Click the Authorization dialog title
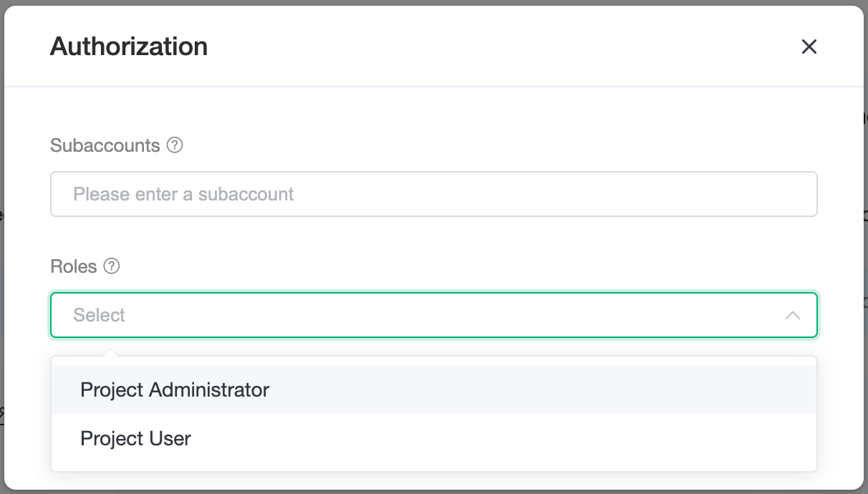This screenshot has height=494, width=868. coord(129,47)
